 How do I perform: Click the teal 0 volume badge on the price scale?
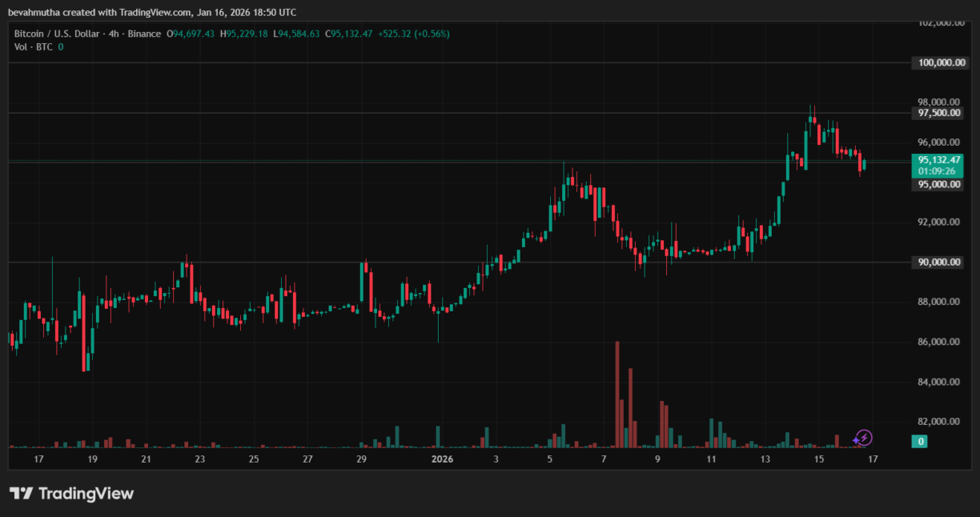(919, 441)
